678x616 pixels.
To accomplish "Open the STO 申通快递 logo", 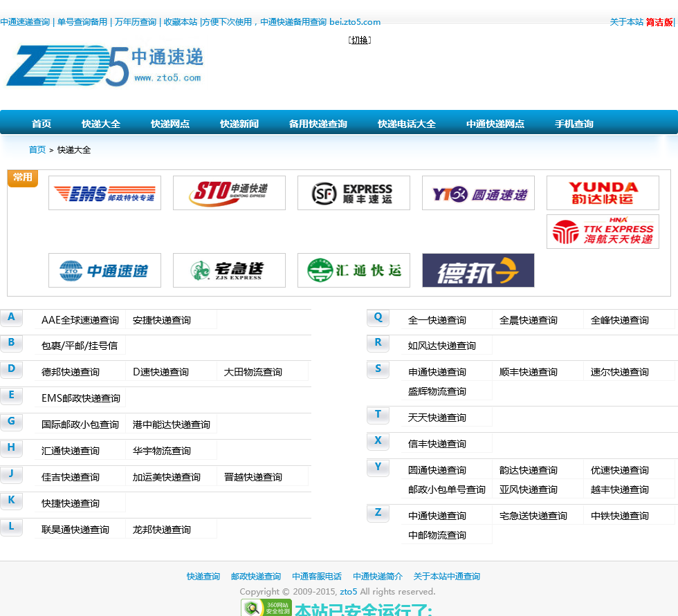I will pyautogui.click(x=229, y=193).
